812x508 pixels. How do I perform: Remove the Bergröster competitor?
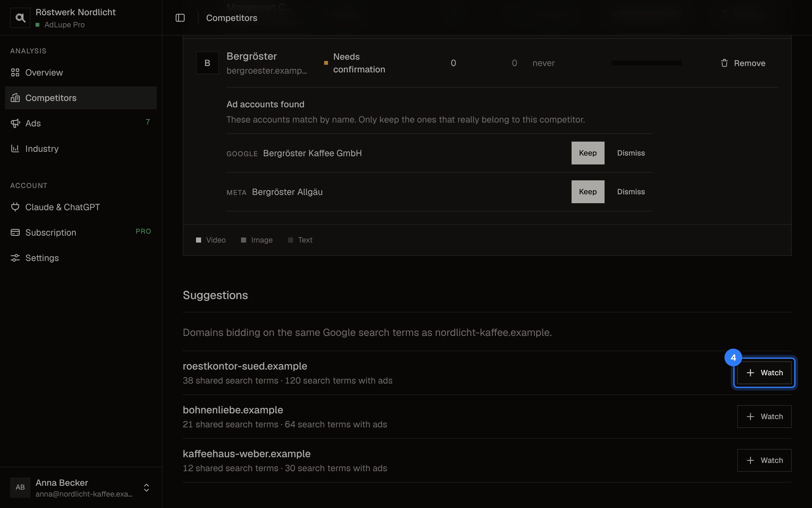(x=743, y=63)
